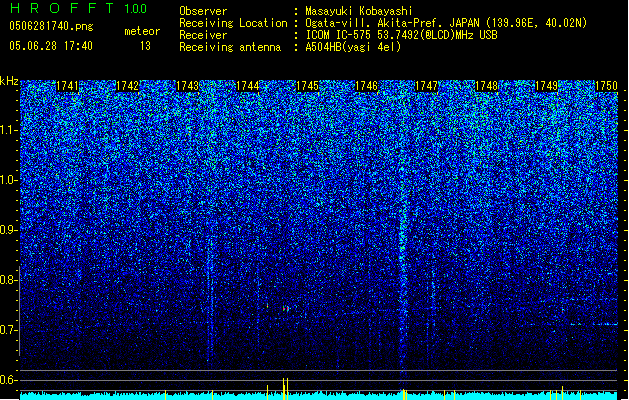Click the HROFFT 1.0.0 title text
629x400 pixels.
79,8
